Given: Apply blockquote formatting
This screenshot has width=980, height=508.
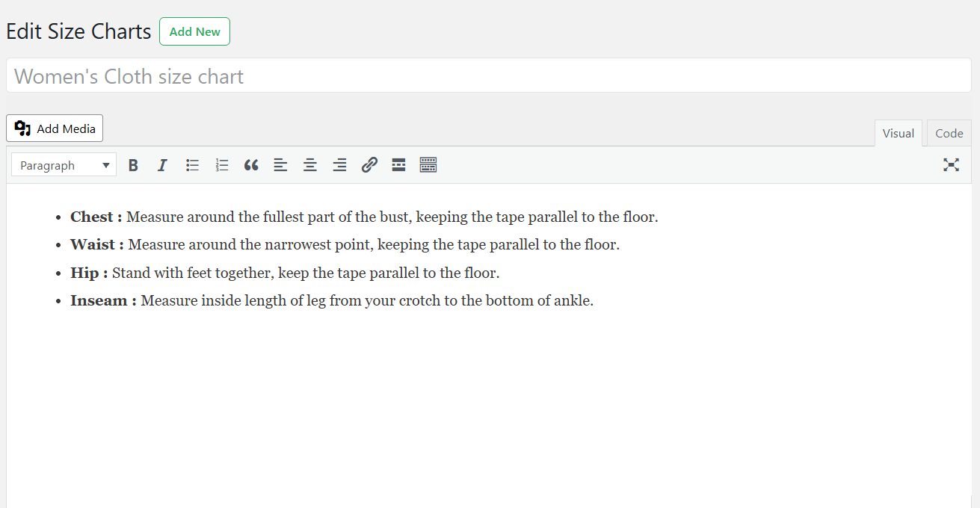Looking at the screenshot, I should (x=251, y=165).
